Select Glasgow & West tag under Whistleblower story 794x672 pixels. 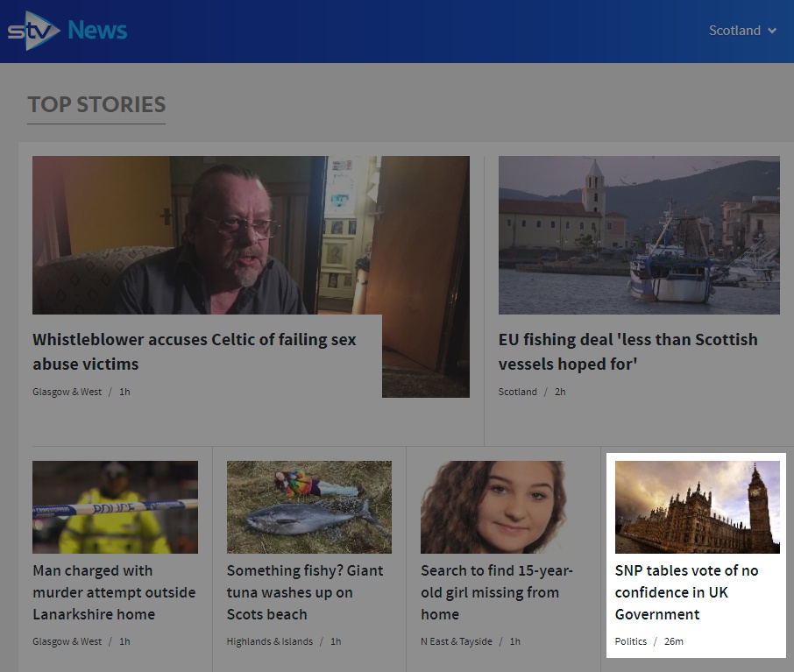coord(67,392)
